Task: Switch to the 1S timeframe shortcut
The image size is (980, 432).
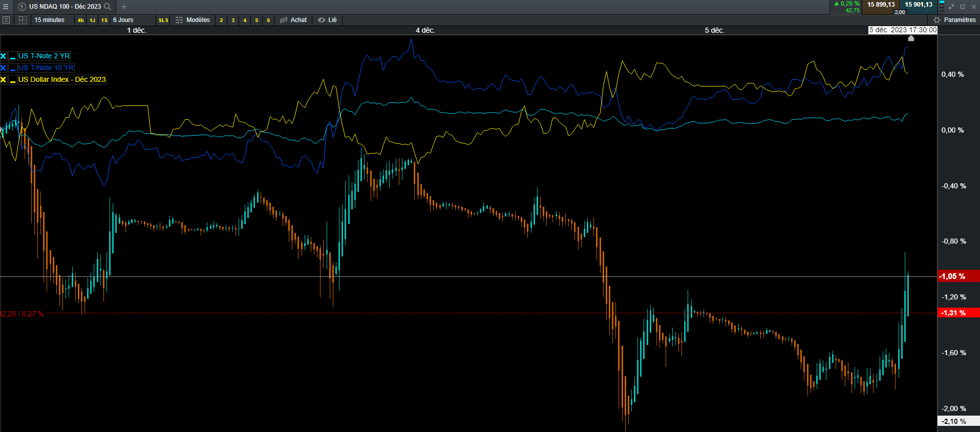Action: click(x=104, y=20)
